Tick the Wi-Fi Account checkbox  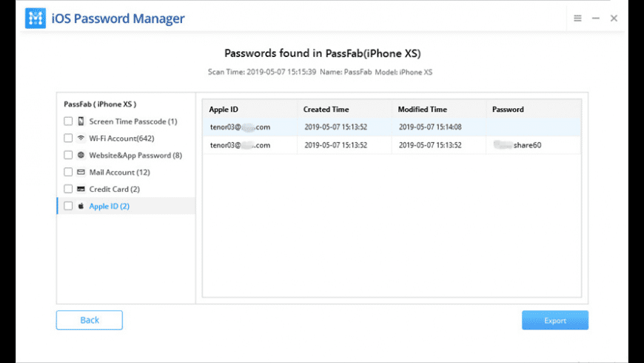68,139
